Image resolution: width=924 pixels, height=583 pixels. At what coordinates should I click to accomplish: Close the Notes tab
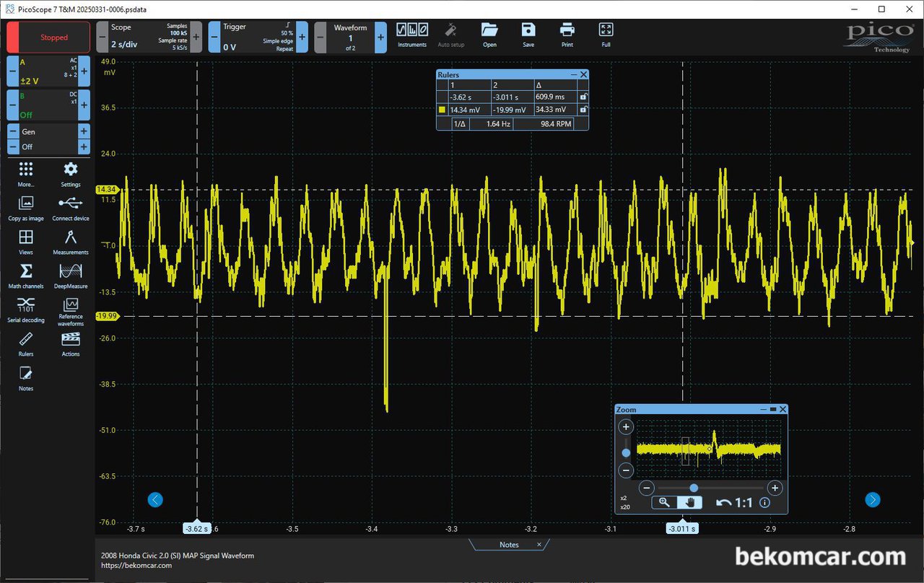tap(539, 545)
